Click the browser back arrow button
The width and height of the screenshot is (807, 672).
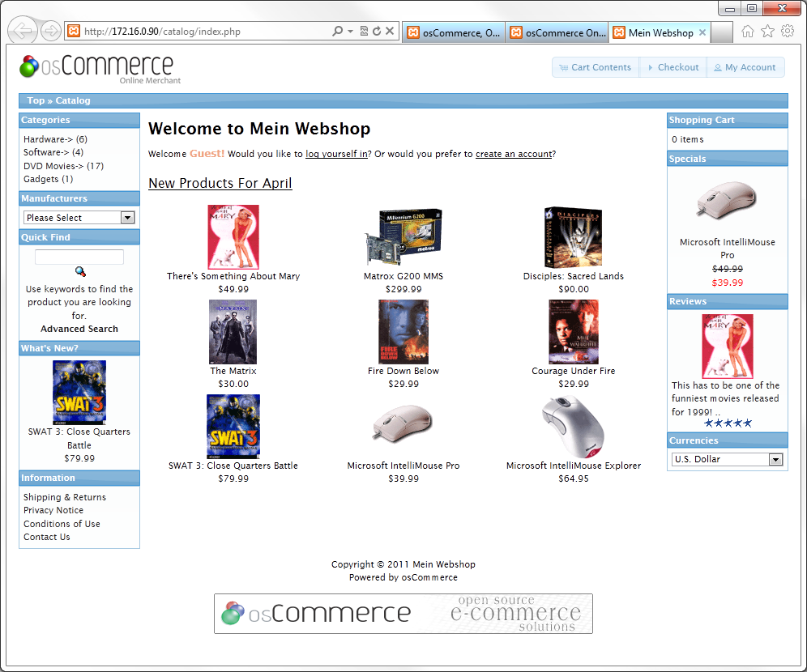(23, 31)
